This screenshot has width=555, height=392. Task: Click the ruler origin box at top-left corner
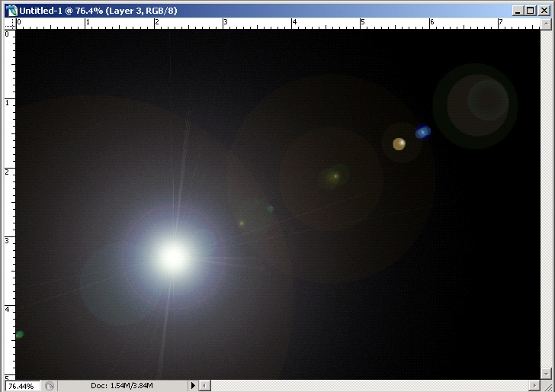tap(10, 24)
